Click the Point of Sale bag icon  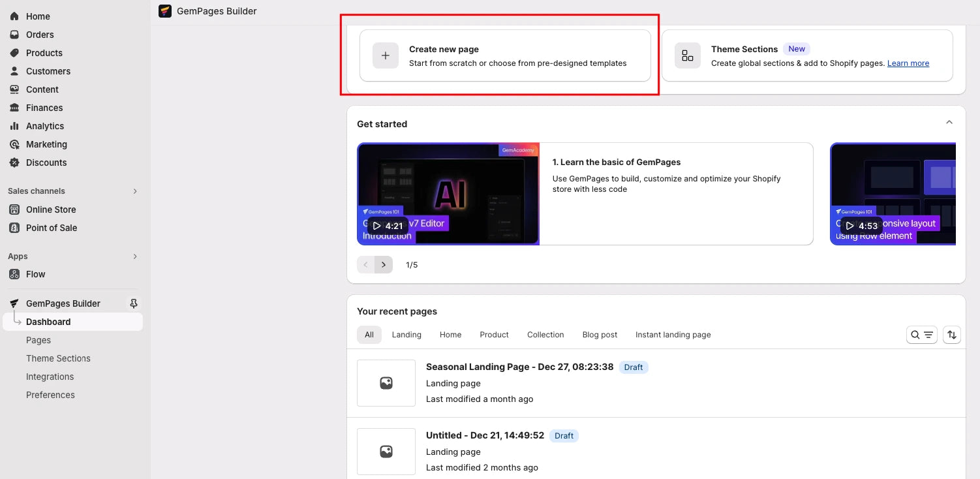tap(14, 228)
